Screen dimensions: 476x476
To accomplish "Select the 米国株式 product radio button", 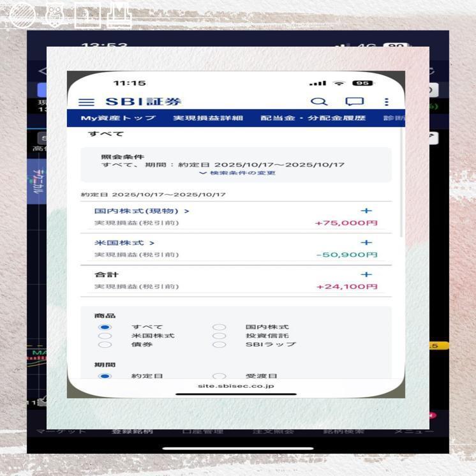I will click(x=105, y=336).
